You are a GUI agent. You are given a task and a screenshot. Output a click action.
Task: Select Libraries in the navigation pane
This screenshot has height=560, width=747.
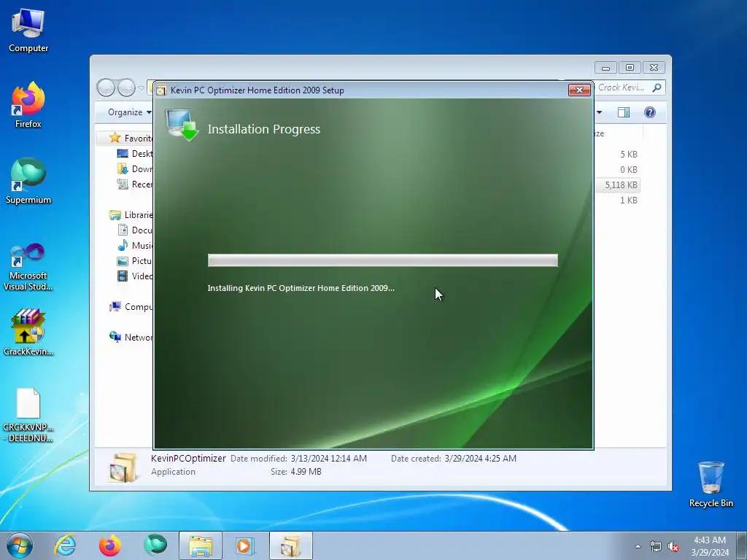point(131,215)
